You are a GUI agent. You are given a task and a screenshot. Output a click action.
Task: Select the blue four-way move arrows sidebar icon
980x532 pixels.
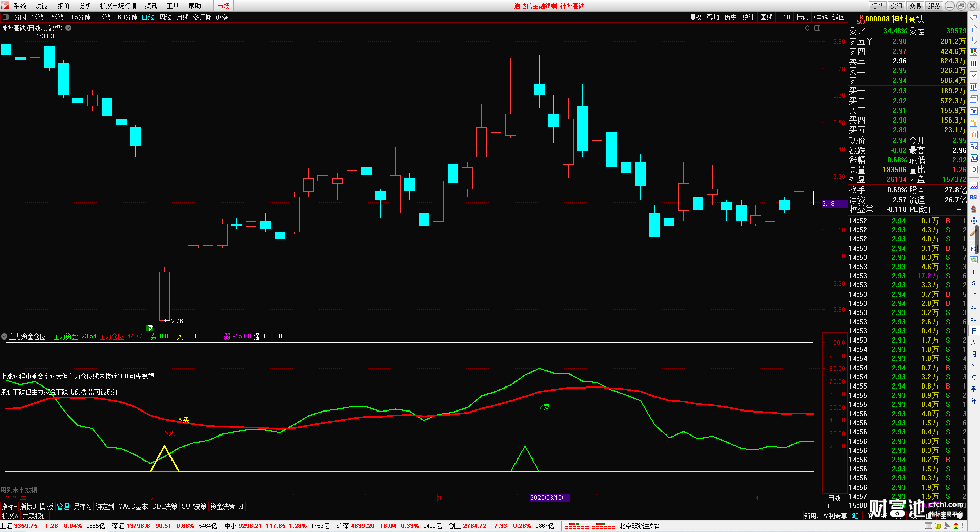[x=974, y=221]
